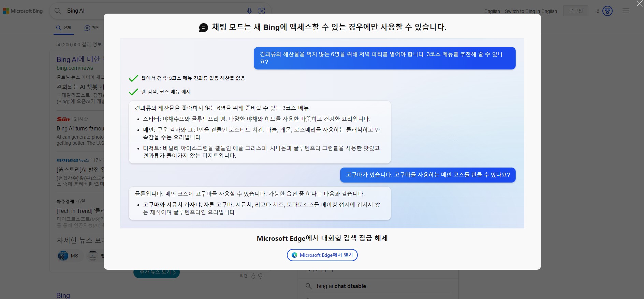Open the [後스토리]AI 발전 article
Screen dimensions: 644x299
(x=80, y=169)
